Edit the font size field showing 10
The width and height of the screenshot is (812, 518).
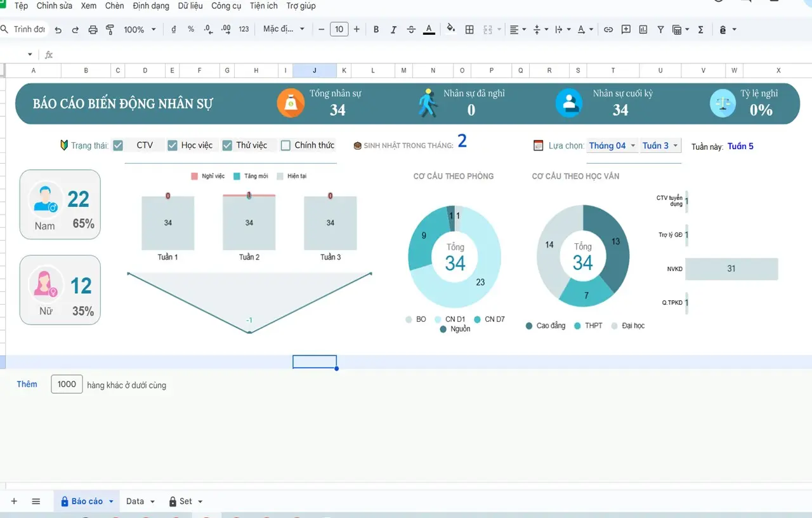(339, 29)
